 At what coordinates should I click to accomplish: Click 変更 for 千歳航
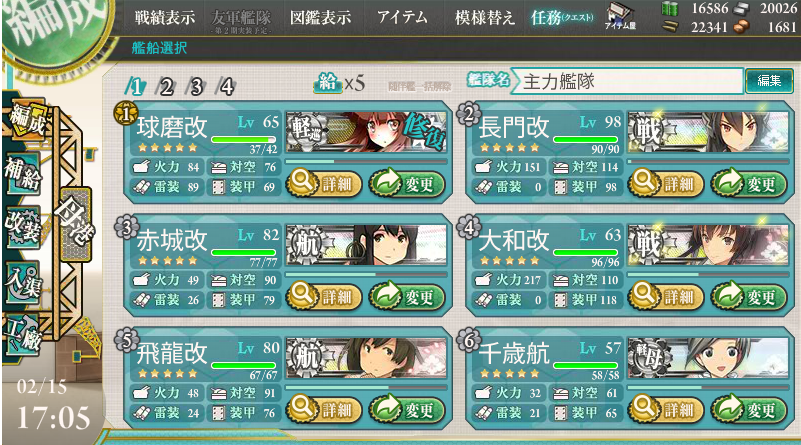(748, 409)
